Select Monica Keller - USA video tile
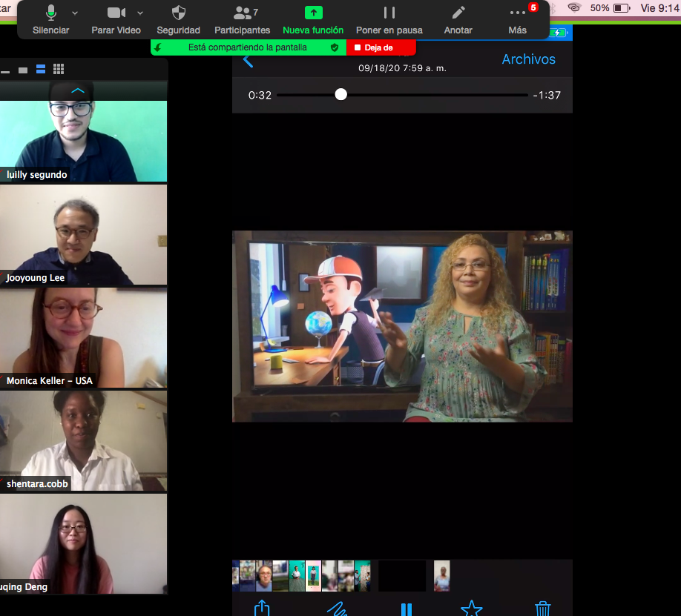This screenshot has height=616, width=681. point(83,338)
